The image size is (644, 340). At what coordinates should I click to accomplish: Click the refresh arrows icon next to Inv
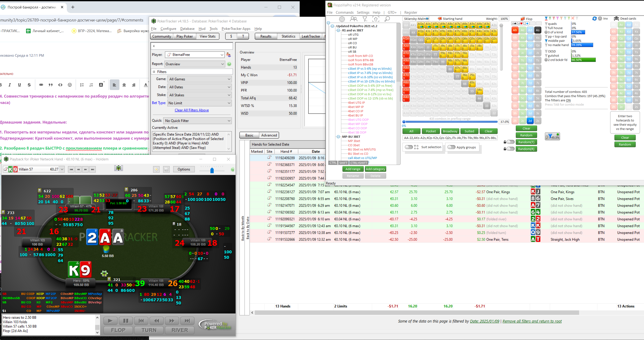point(595,18)
